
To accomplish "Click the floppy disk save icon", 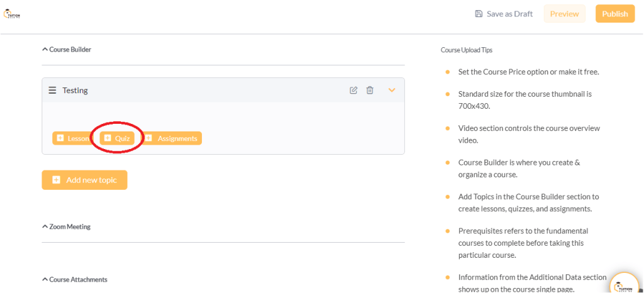I will click(479, 14).
